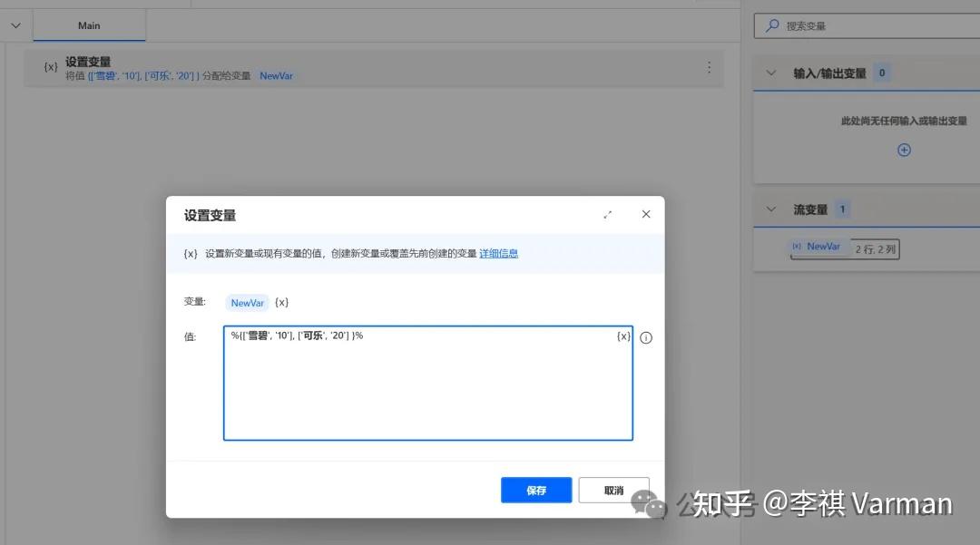This screenshot has height=545, width=980.
Task: Click the diagonal expand icon in the dialog header
Action: point(608,214)
